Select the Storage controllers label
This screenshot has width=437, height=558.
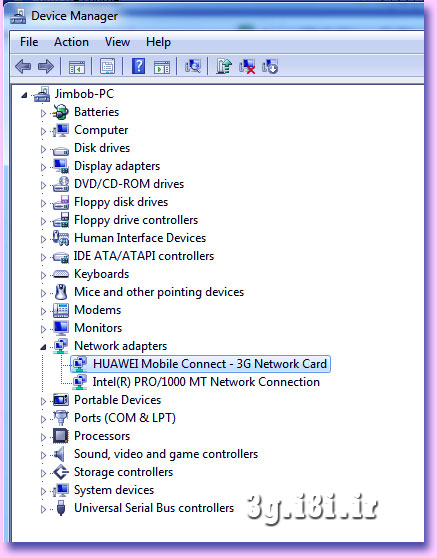123,472
